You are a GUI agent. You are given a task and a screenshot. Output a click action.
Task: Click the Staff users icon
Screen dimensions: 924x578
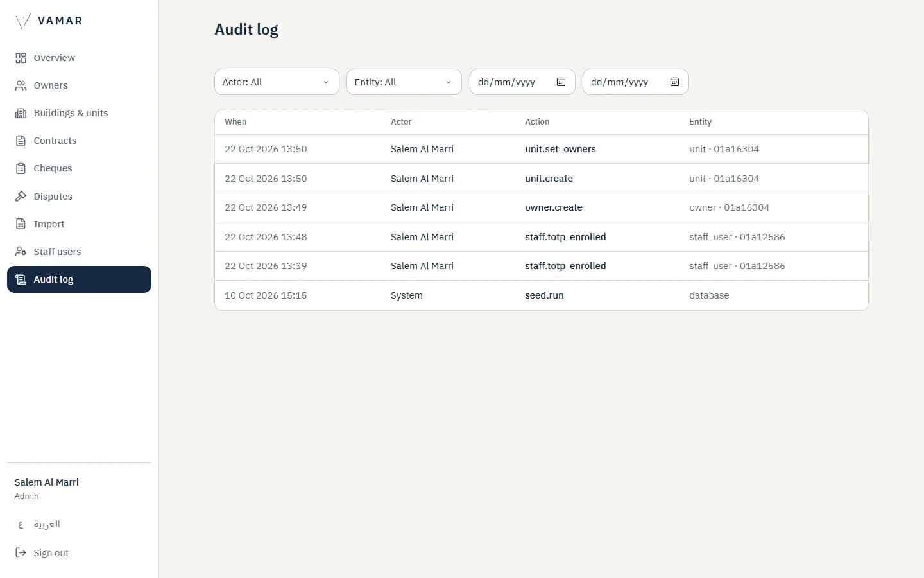pyautogui.click(x=21, y=252)
